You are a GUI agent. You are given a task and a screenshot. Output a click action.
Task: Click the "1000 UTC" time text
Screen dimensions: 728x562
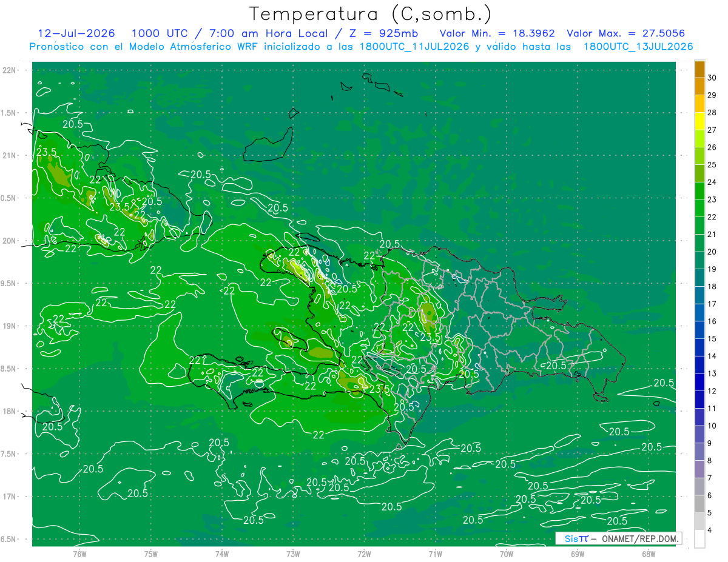[161, 33]
